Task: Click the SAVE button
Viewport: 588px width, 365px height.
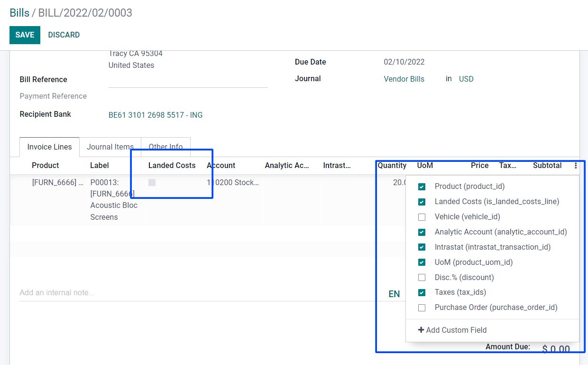Action: (x=25, y=35)
